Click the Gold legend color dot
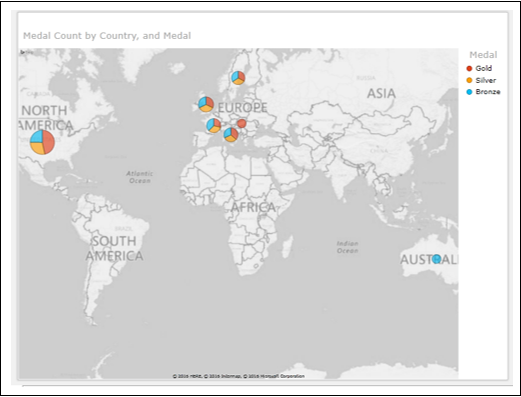Viewport: 521px width, 397px height. click(469, 69)
